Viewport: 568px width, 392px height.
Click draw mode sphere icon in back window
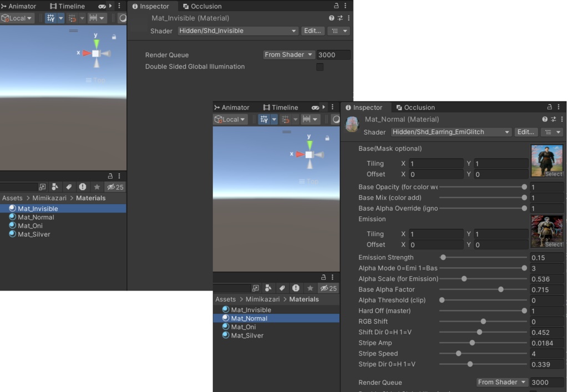click(123, 18)
